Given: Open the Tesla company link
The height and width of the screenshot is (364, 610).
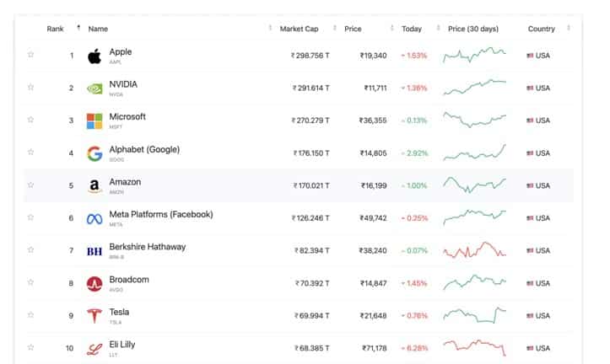Looking at the screenshot, I should pyautogui.click(x=119, y=312).
